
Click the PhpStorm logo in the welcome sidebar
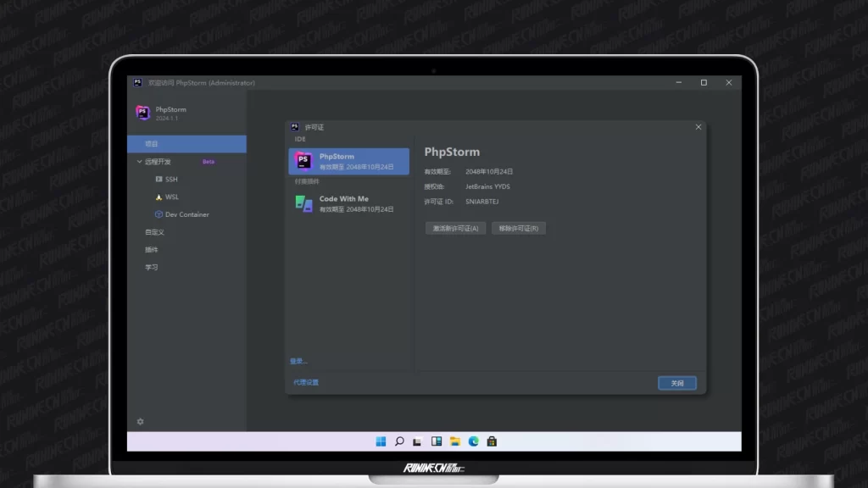pos(142,113)
